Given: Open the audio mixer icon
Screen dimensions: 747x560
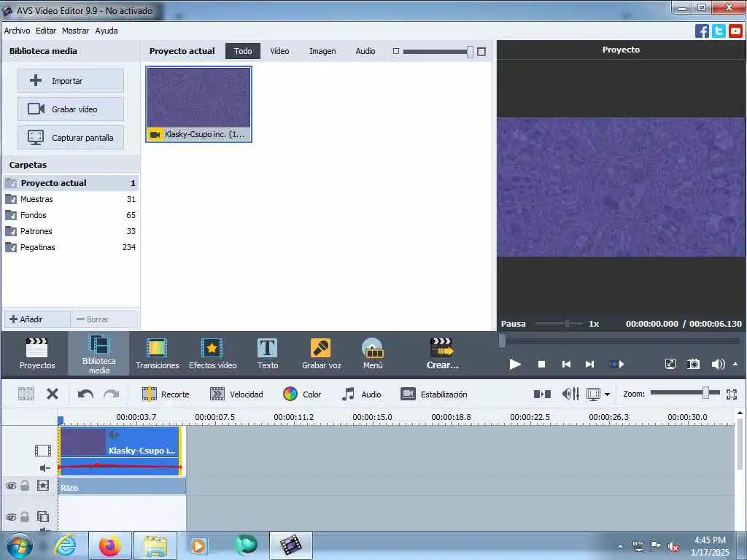Looking at the screenshot, I should point(570,394).
